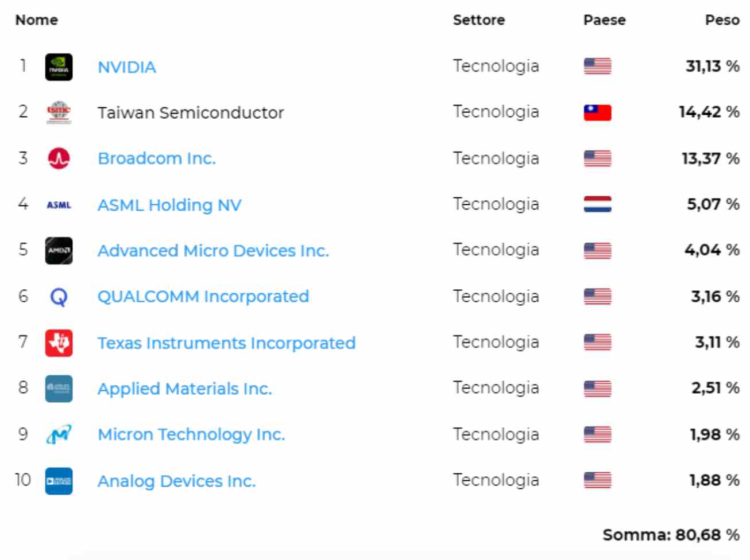750x560 pixels.
Task: Click the red Broadcom logo icon
Action: (x=59, y=158)
